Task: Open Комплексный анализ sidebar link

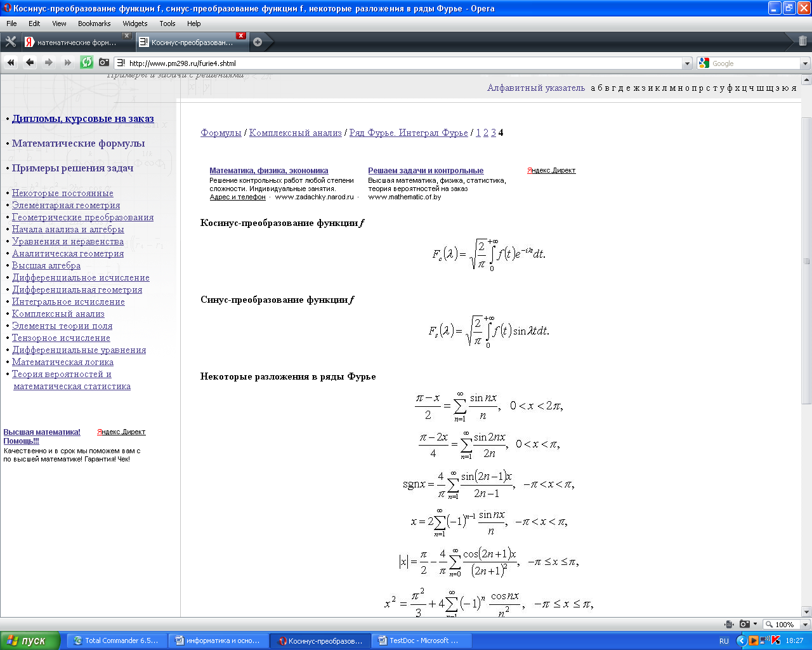Action: click(x=58, y=314)
